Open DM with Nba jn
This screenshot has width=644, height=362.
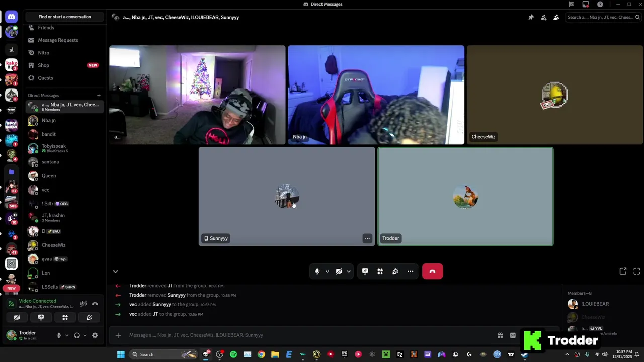[x=65, y=120]
